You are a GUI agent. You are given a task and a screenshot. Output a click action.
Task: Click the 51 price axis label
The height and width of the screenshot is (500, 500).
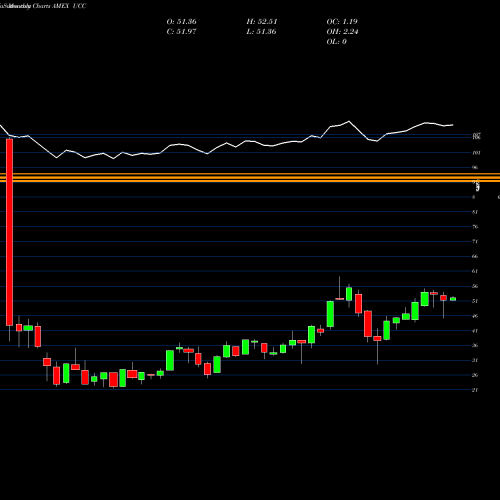point(475,301)
